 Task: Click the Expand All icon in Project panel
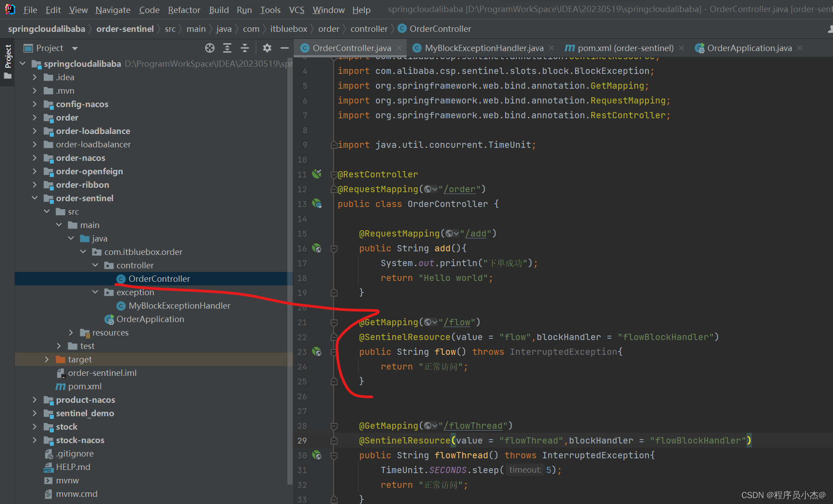227,48
